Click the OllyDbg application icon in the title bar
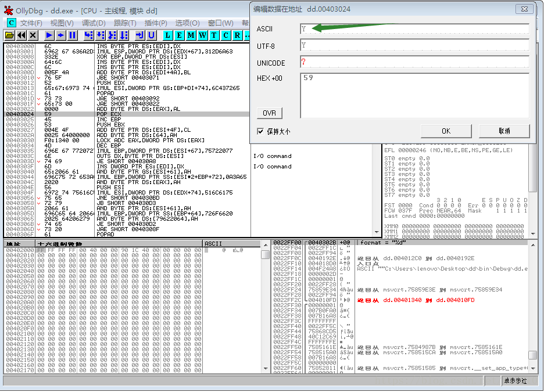 coord(9,10)
